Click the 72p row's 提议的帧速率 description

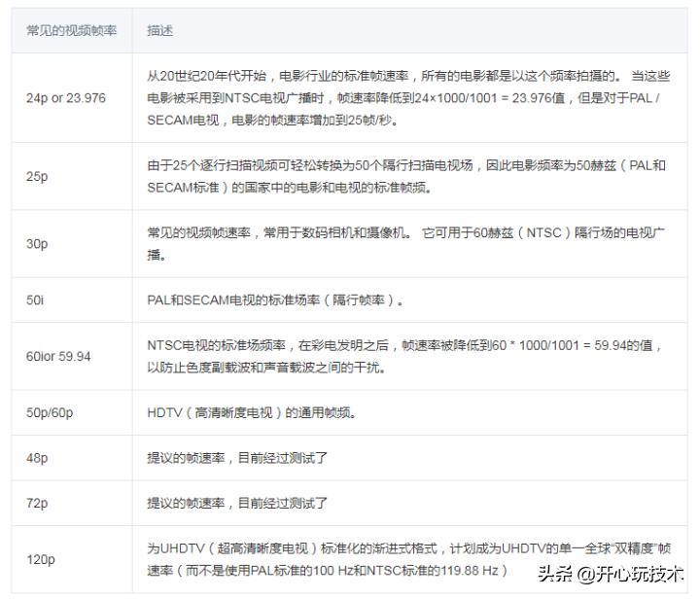coord(237,503)
